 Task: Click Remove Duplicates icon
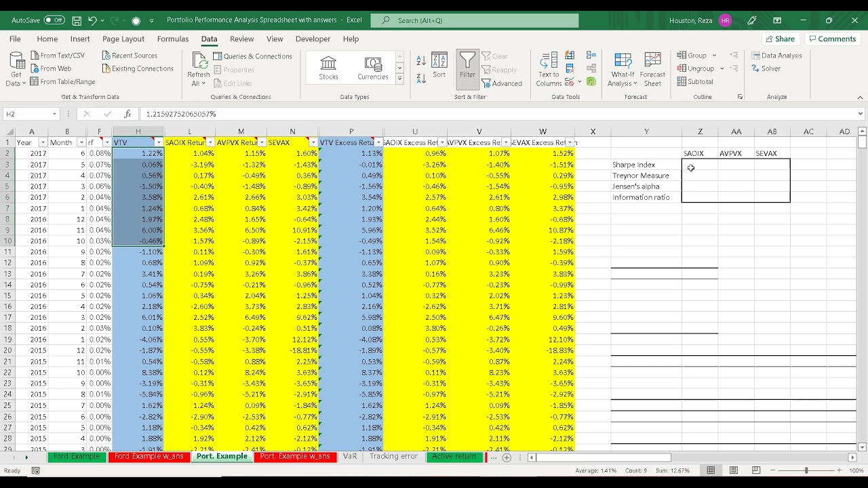[570, 68]
